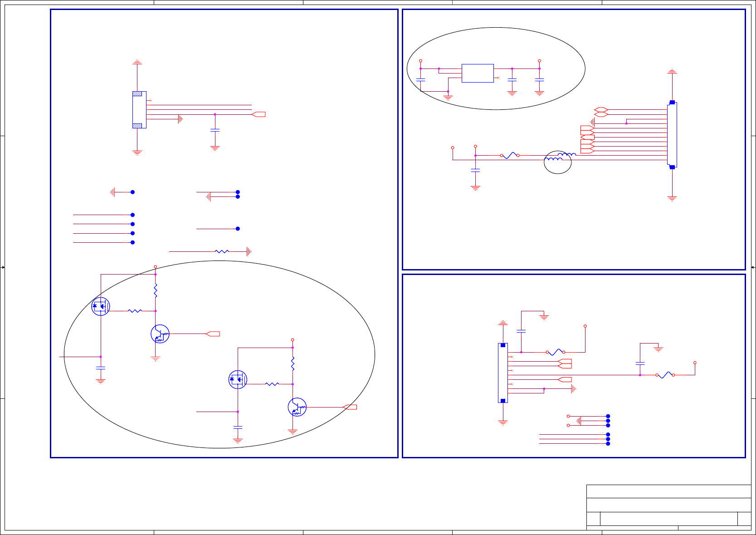Select the fuse wired into the common-mode choke

[510, 155]
